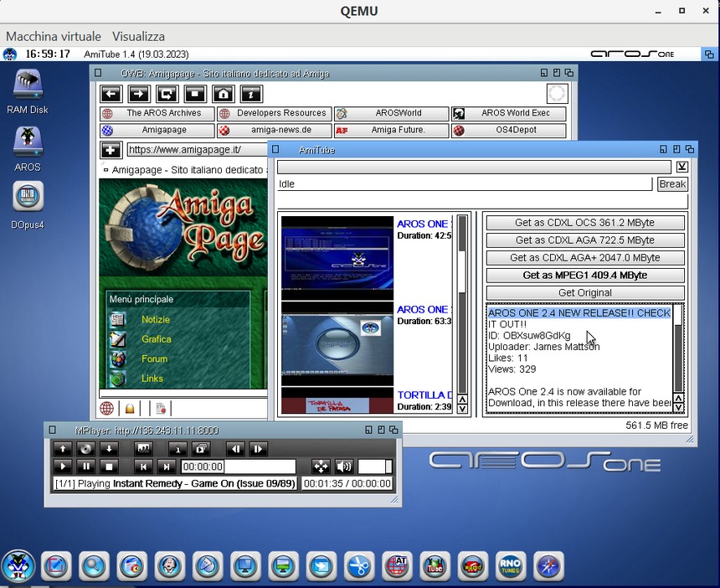Screen dimensions: 720x588
Task: Open the Macchina virtuale menu
Action: tap(54, 36)
